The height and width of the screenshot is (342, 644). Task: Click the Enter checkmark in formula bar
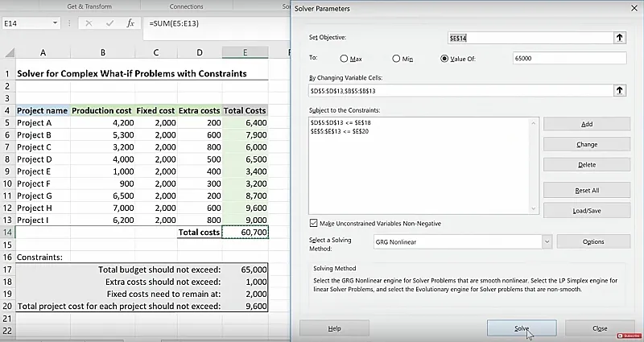coord(108,23)
